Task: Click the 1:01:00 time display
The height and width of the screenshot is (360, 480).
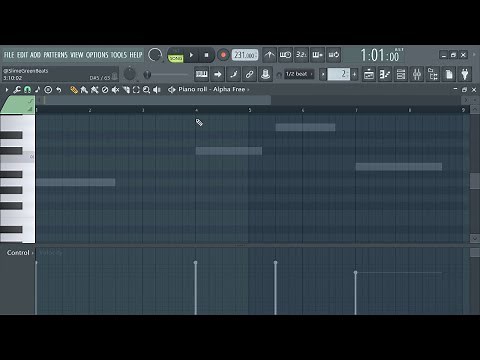Action: tap(381, 55)
